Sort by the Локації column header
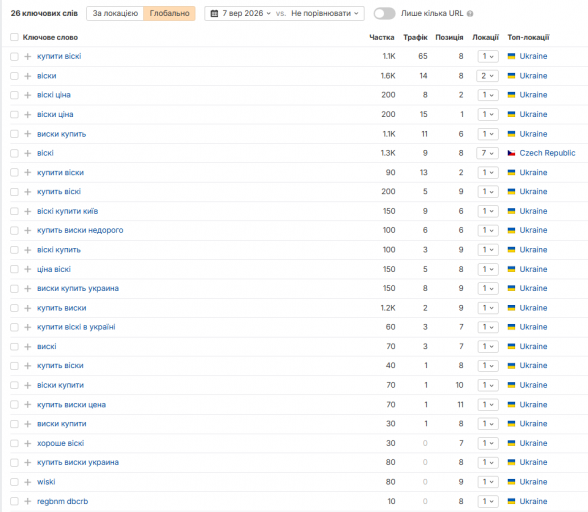This screenshot has height=512, width=588. click(485, 37)
